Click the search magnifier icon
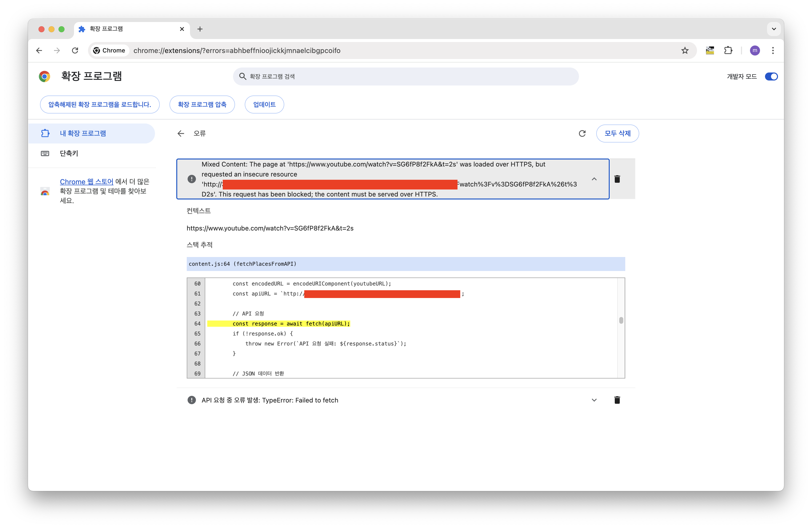 (242, 76)
